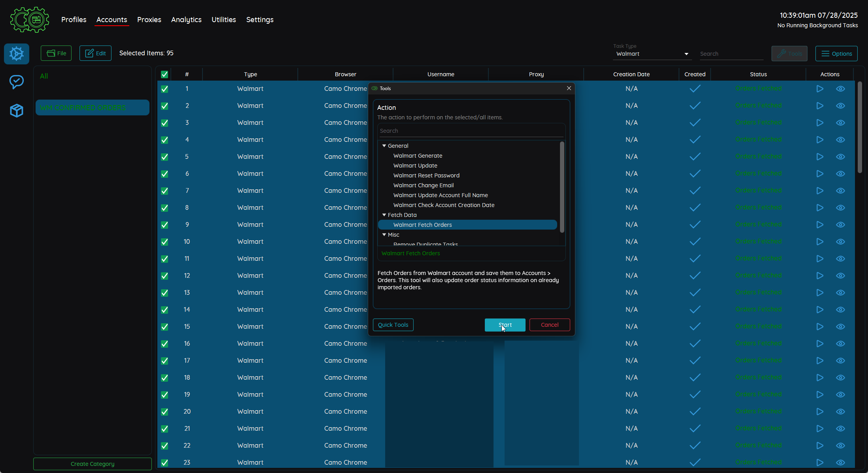Uncheck the checkbox for row 1
Screen dimensions: 868x473
point(165,89)
